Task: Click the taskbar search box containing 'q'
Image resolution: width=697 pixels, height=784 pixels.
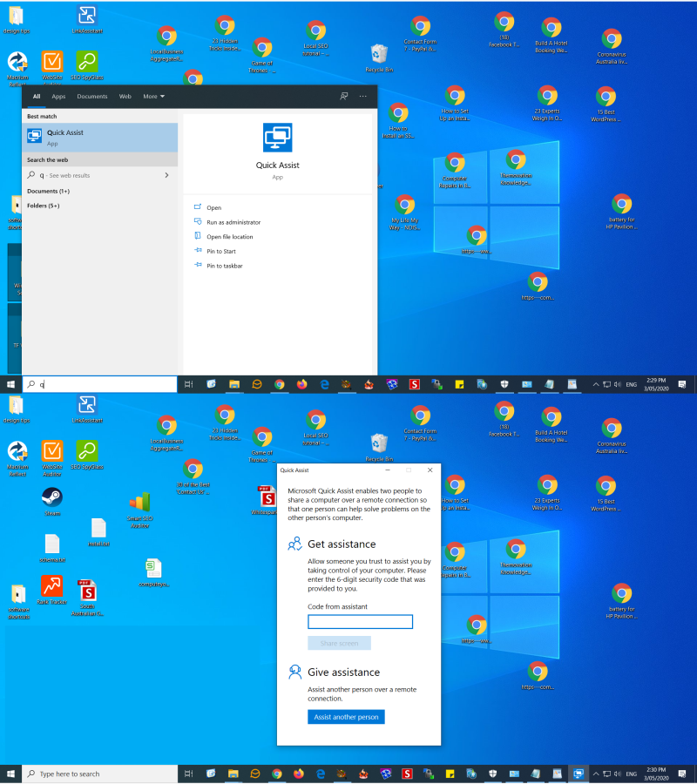Action: [100, 384]
